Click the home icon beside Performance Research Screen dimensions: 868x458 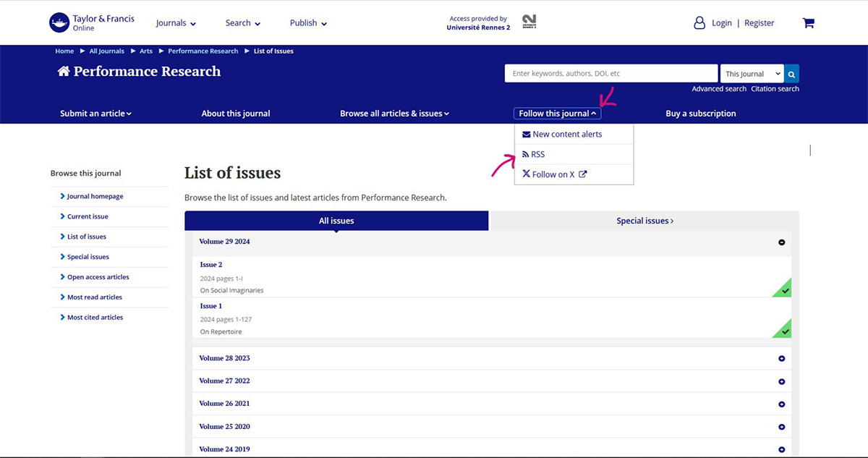click(64, 71)
